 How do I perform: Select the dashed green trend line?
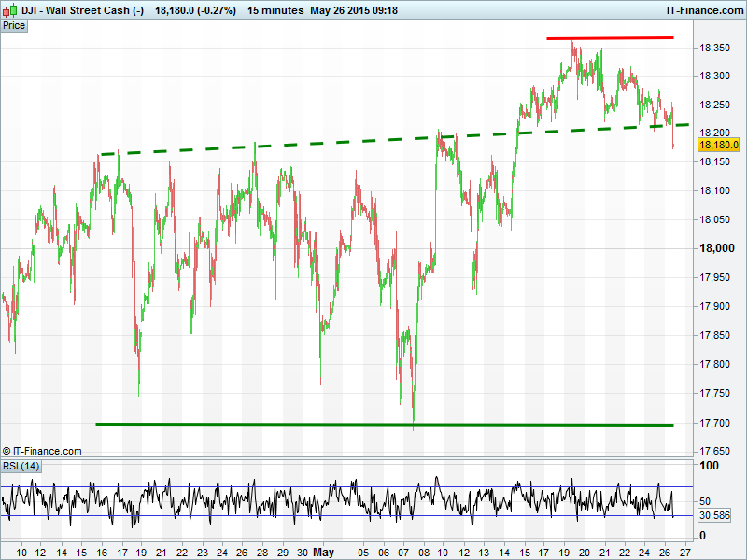pyautogui.click(x=373, y=140)
